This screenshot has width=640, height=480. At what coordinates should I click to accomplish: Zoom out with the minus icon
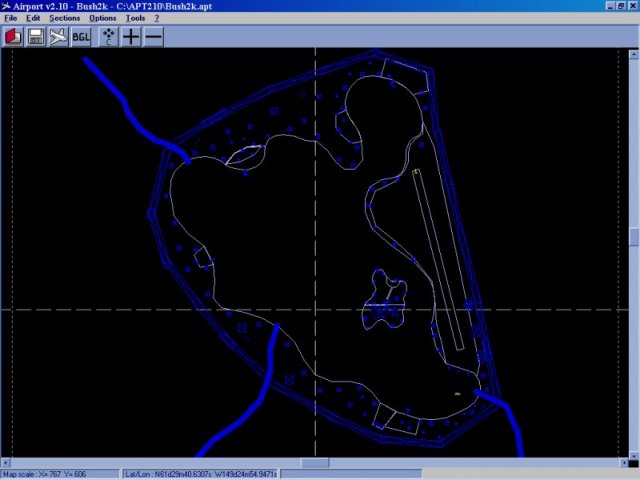pyautogui.click(x=153, y=37)
